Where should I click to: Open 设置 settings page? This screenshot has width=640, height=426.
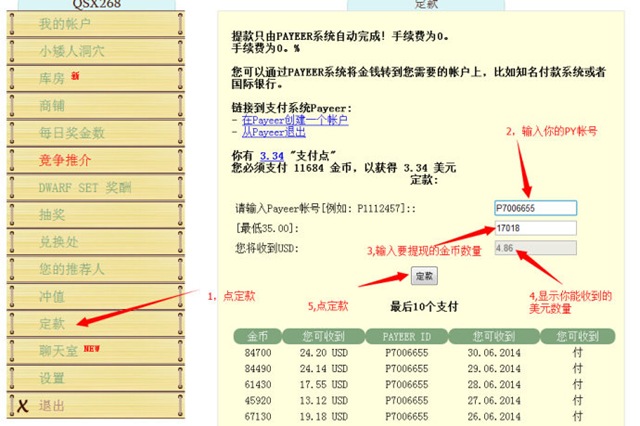[x=53, y=378]
